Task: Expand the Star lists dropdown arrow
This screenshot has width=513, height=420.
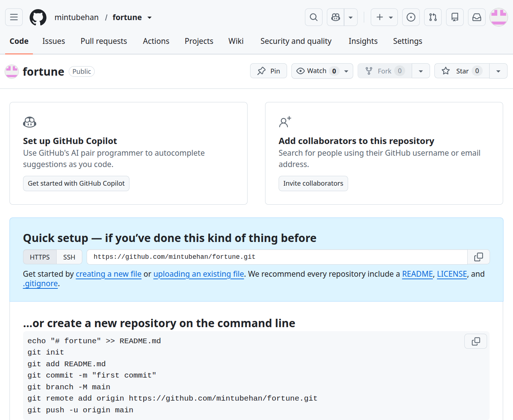Action: [498, 71]
